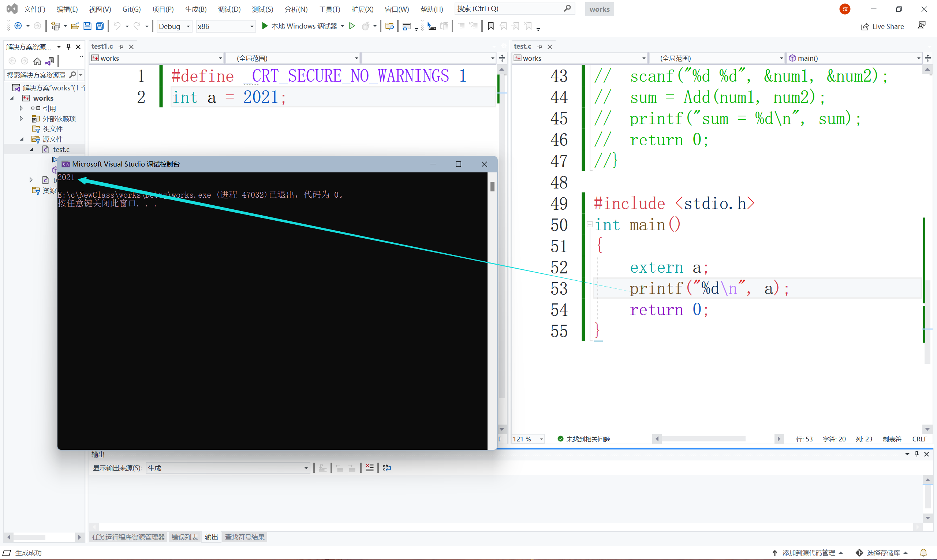Click the top search box (Ctrl+Q)

click(x=509, y=9)
